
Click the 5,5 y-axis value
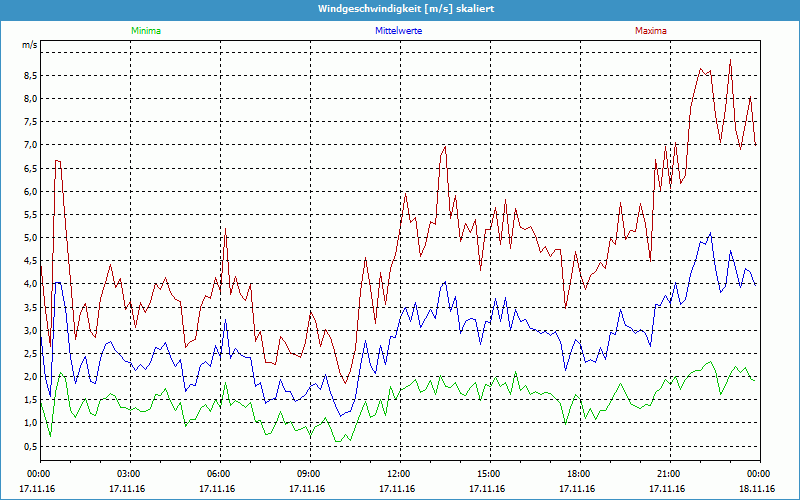pyautogui.click(x=30, y=215)
